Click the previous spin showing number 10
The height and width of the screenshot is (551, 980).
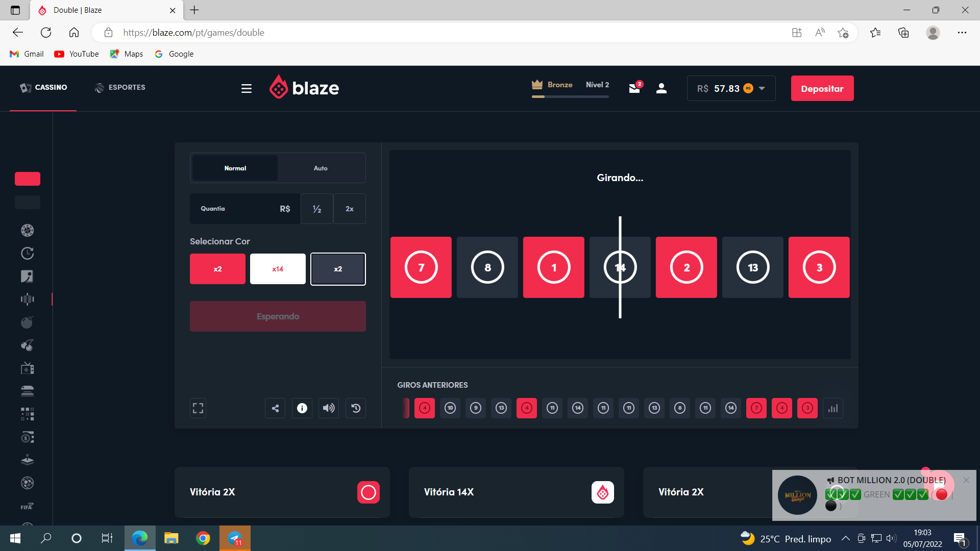point(450,408)
